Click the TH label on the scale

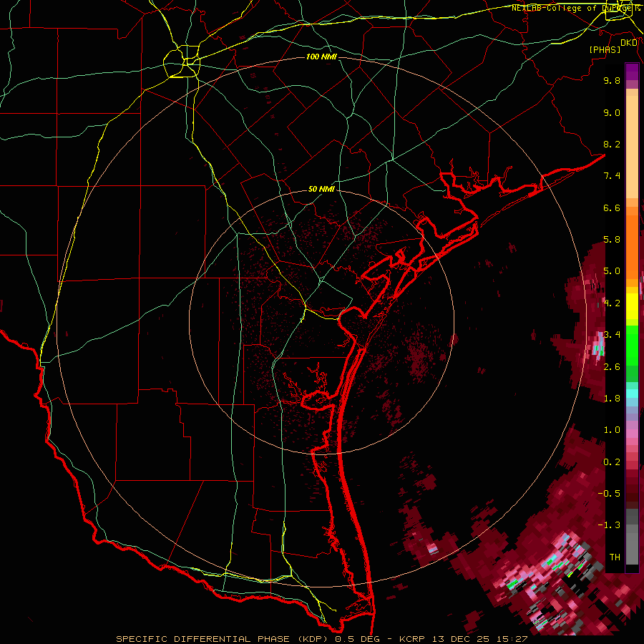(615, 557)
